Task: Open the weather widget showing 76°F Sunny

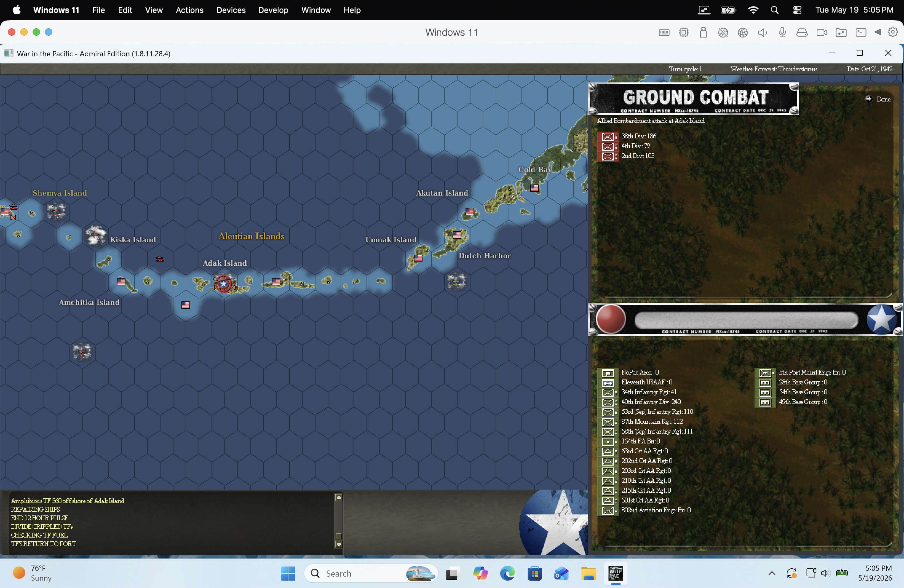Action: 32,573
